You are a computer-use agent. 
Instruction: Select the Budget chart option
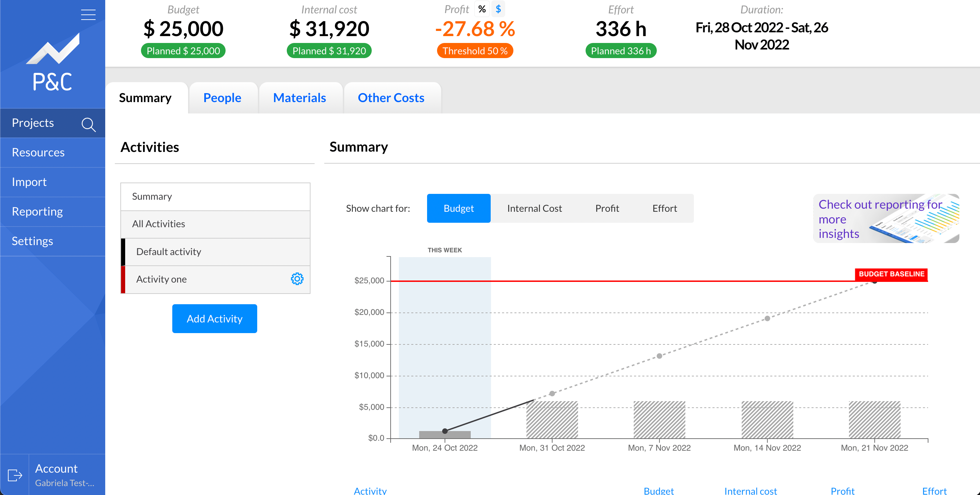458,208
